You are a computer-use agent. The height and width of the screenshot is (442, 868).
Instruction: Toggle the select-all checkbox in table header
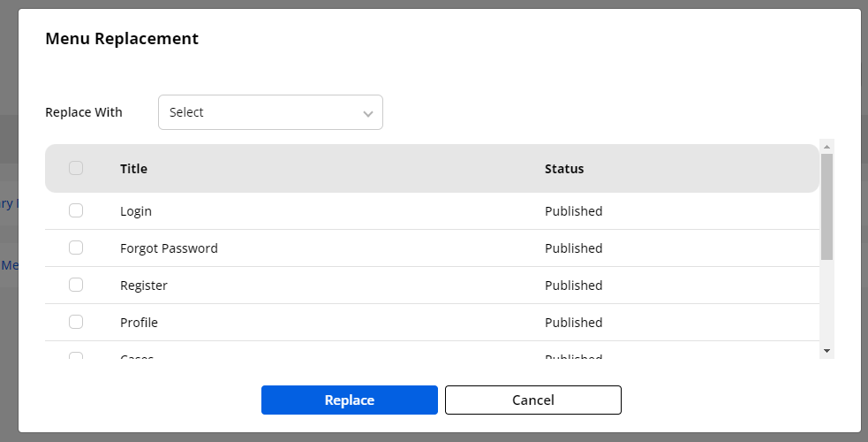[x=76, y=168]
